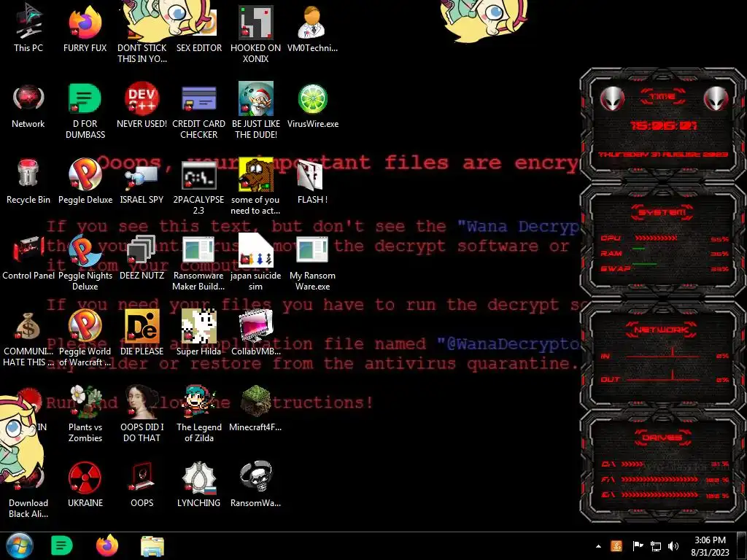Screen dimensions: 747x560
Task: Select the NEVER USED! Dev-C++ icon
Action: (142, 106)
